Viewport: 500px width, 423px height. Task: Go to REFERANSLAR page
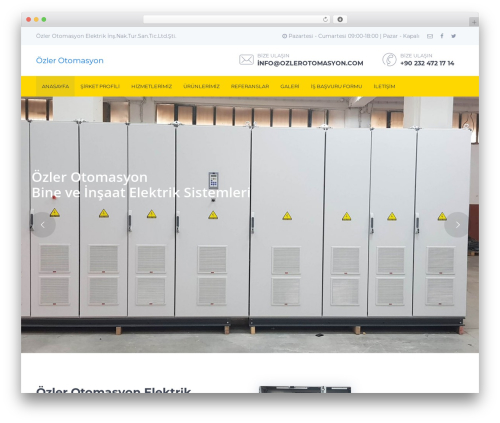tap(250, 86)
